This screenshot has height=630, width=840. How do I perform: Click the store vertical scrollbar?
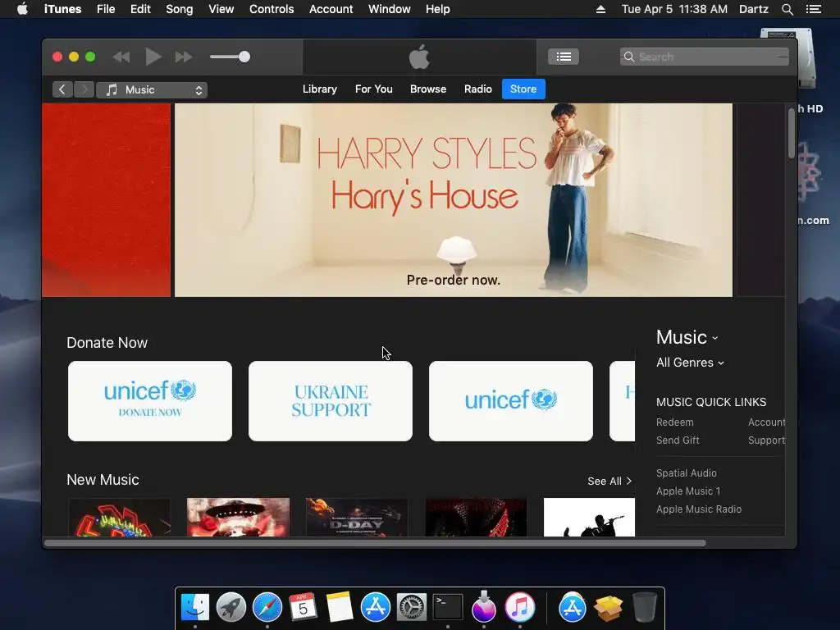[792, 134]
